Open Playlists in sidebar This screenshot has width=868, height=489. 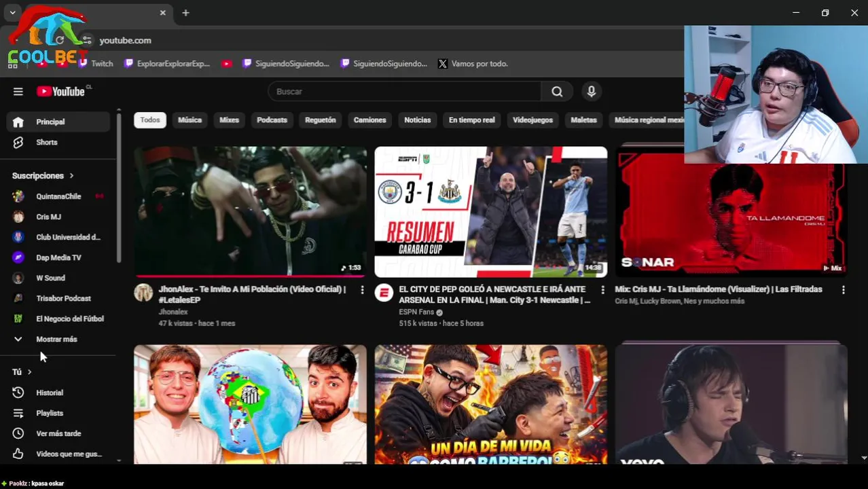[x=58, y=413]
